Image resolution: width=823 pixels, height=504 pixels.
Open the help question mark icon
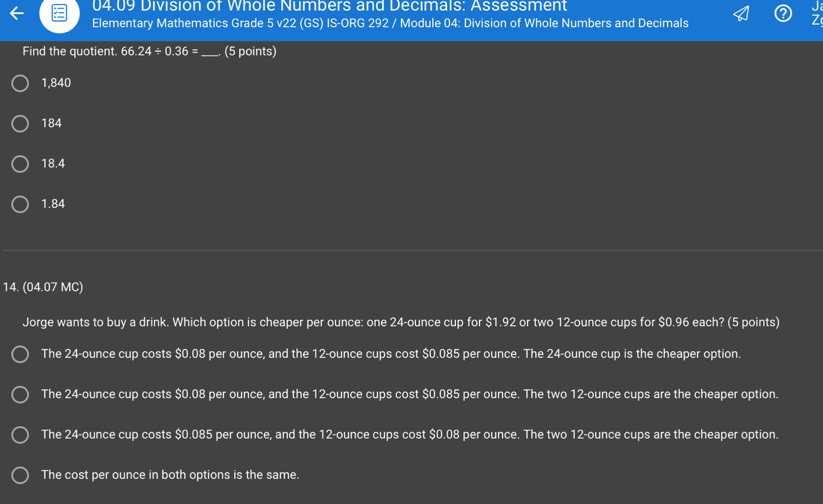pyautogui.click(x=783, y=14)
